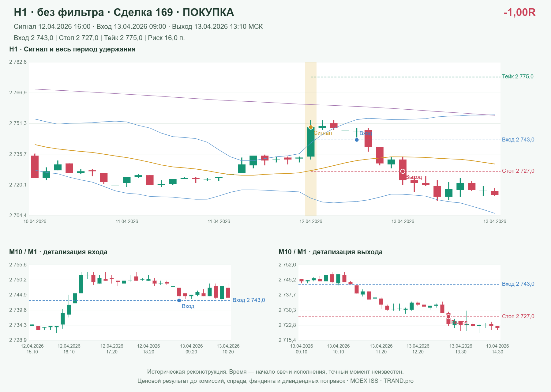This screenshot has width=551, height=392.
Task: Click heading M10 / M1 · детализация выхода
Action: (x=331, y=252)
